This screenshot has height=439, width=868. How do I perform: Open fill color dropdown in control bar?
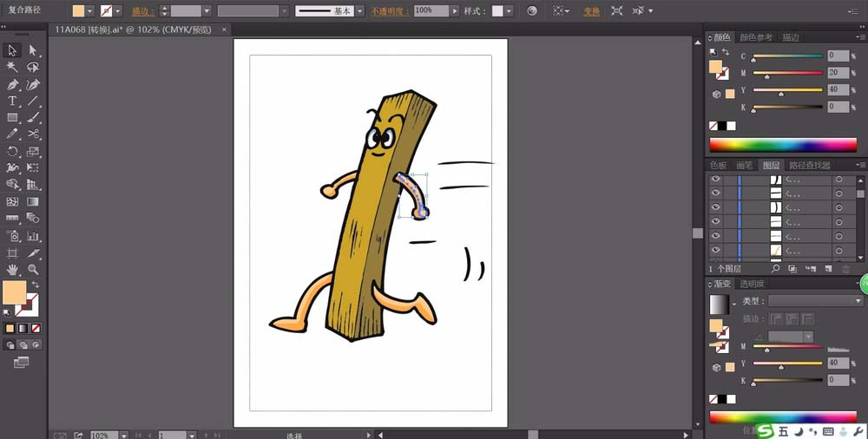(89, 10)
